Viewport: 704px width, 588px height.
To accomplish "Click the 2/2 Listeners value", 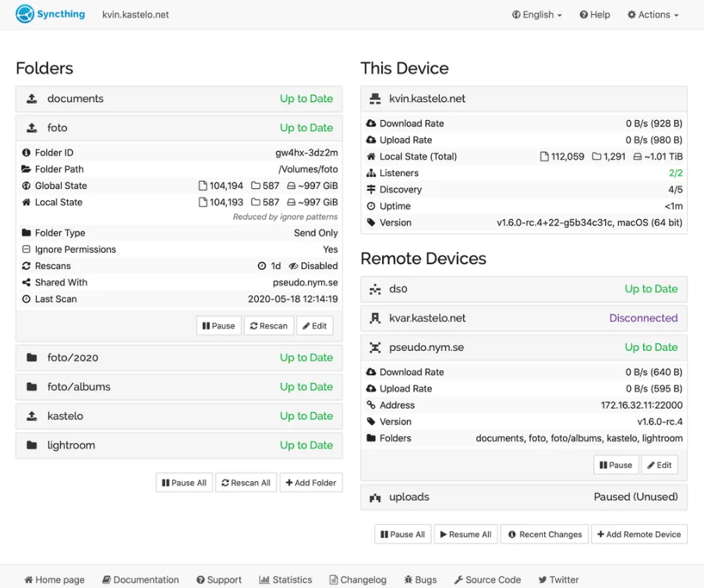I will pos(675,173).
